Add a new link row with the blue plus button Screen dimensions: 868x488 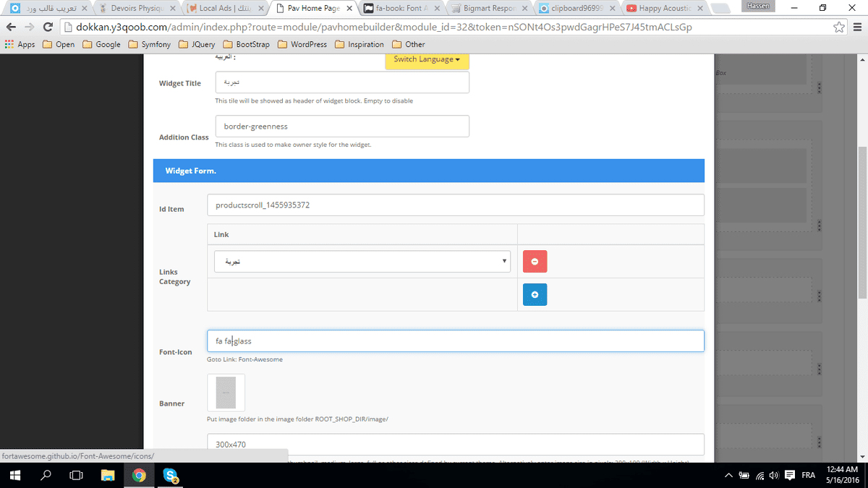pyautogui.click(x=535, y=294)
